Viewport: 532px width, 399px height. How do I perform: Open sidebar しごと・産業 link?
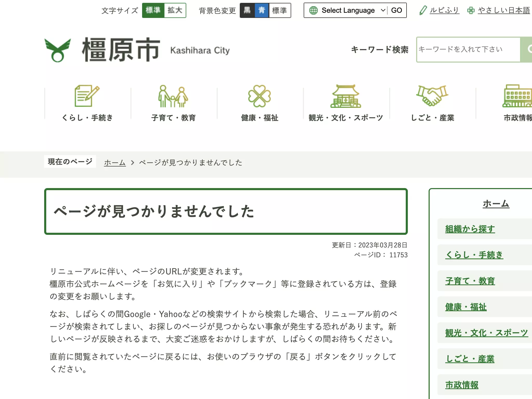(470, 359)
